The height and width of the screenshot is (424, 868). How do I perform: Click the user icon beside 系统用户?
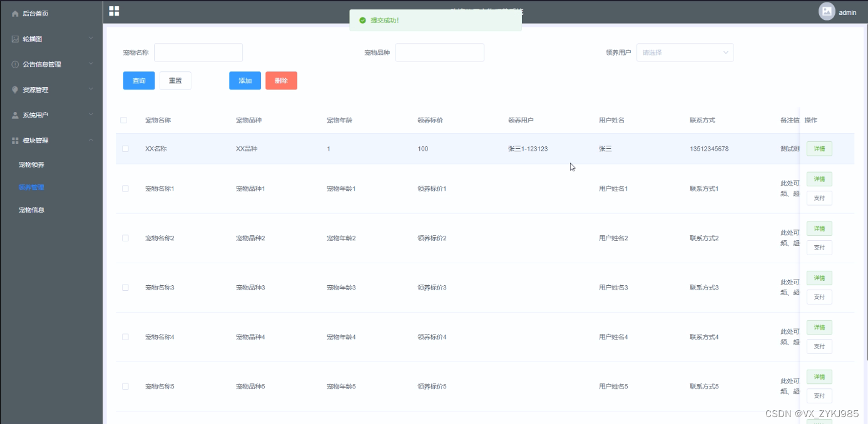[x=15, y=115]
